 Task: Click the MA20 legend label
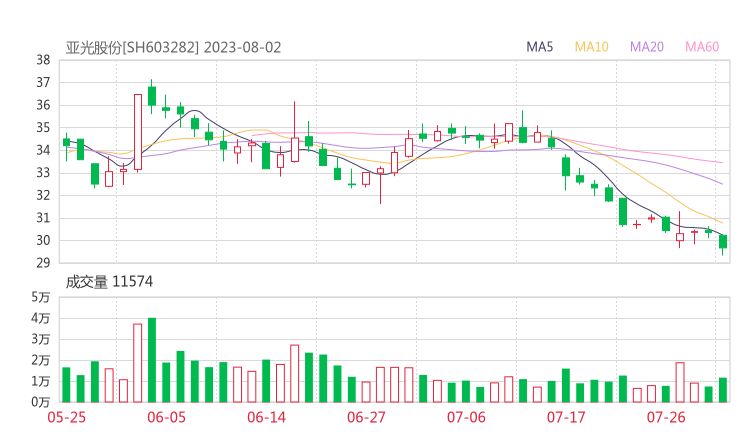coord(647,47)
